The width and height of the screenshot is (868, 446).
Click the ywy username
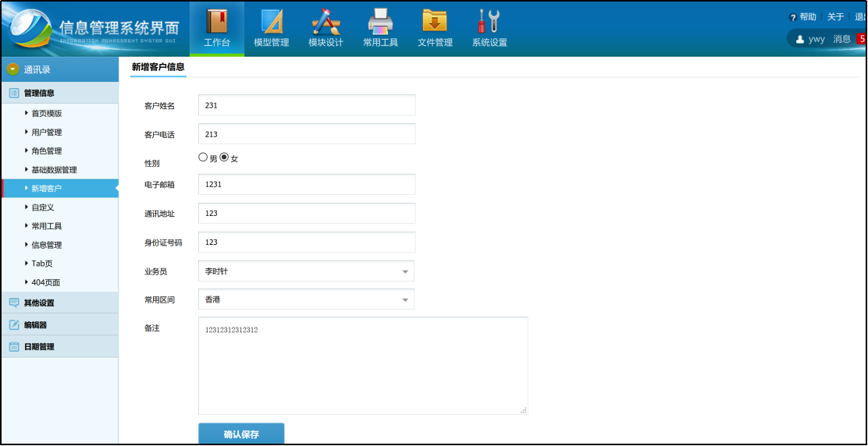(816, 39)
